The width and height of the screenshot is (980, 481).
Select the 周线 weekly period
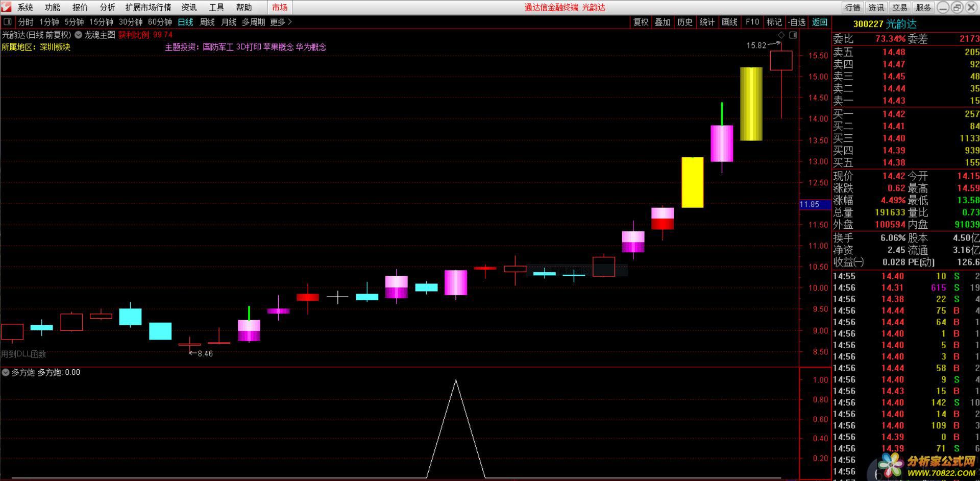pyautogui.click(x=207, y=22)
